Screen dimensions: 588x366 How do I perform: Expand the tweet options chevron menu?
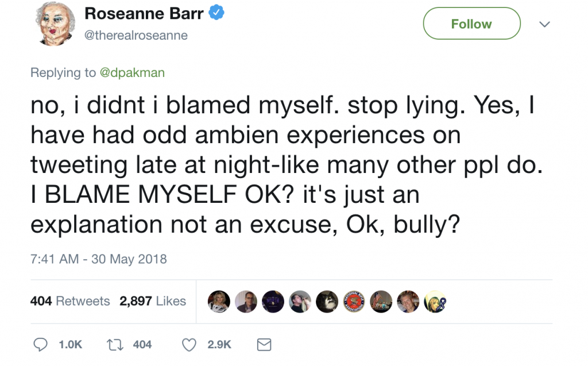coord(545,24)
